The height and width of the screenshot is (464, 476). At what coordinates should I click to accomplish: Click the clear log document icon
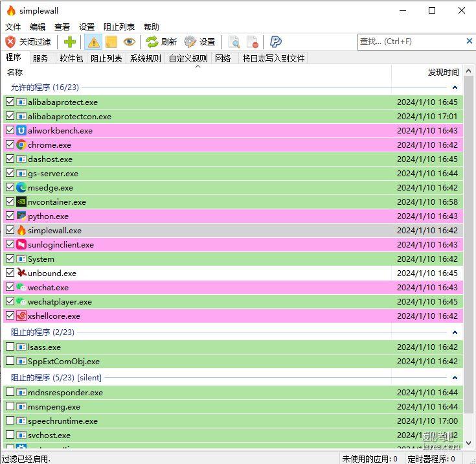coord(252,42)
